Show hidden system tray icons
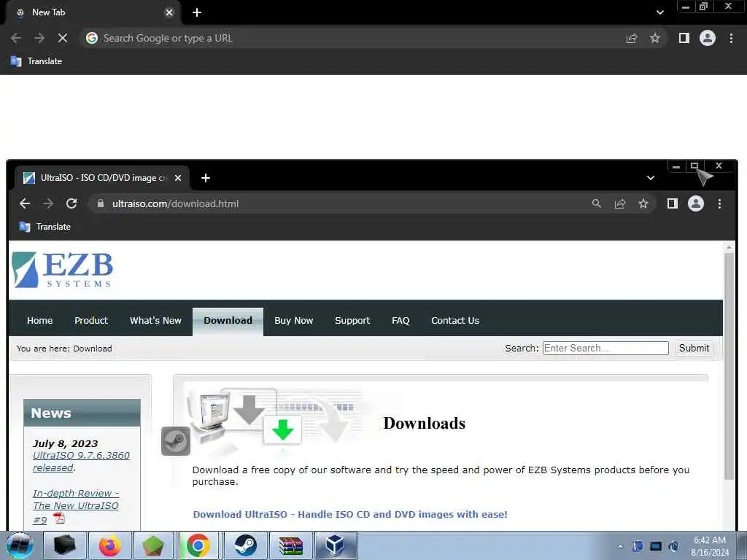The height and width of the screenshot is (560, 747). coord(620,546)
